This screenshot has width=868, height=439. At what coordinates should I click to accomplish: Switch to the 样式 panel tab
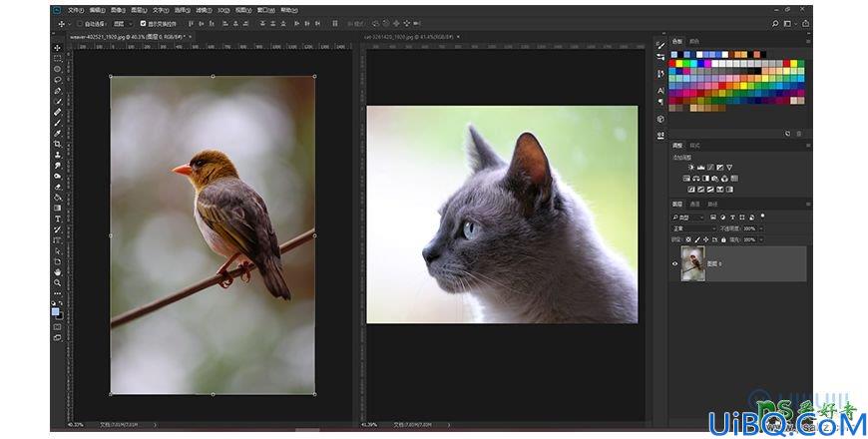coord(694,146)
